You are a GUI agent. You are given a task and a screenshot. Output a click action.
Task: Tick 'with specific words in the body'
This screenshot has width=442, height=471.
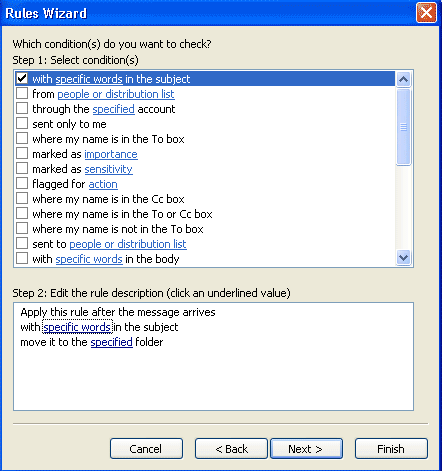coord(22,259)
